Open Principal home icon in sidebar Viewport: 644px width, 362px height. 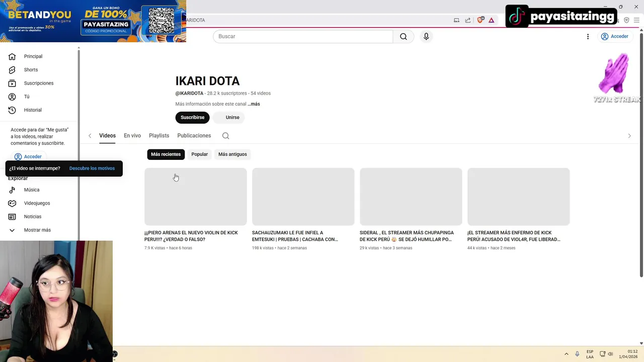(12, 56)
